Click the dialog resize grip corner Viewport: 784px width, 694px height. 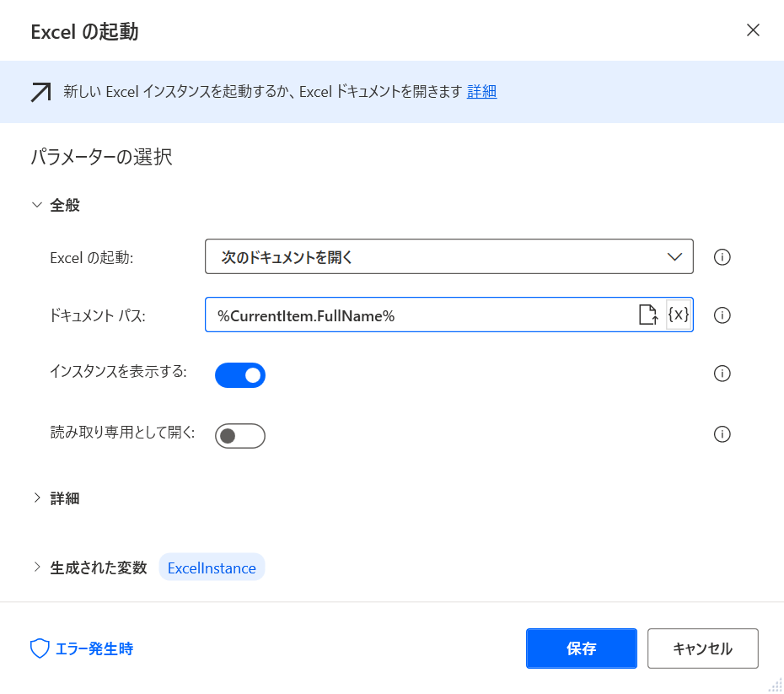pos(776,686)
